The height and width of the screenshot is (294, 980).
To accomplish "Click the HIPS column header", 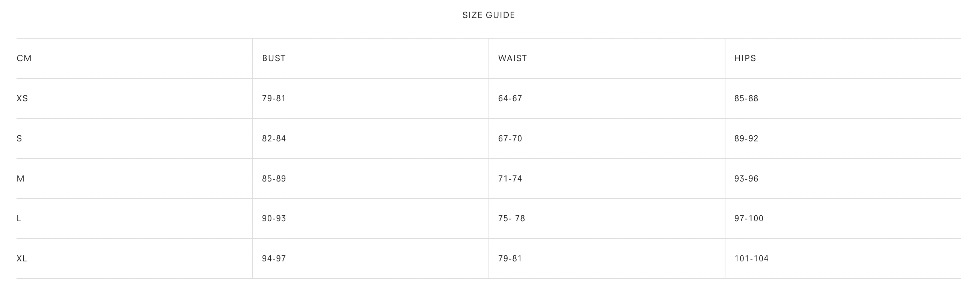I will [x=745, y=58].
